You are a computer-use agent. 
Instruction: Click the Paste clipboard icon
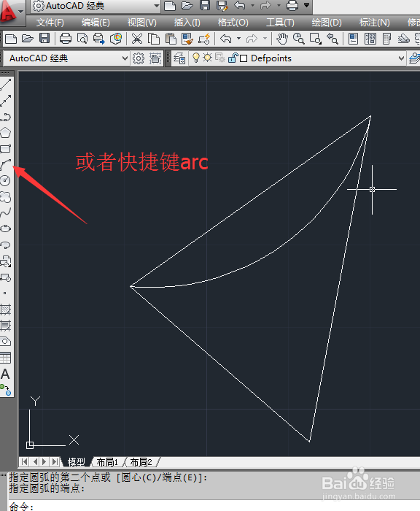(171, 39)
